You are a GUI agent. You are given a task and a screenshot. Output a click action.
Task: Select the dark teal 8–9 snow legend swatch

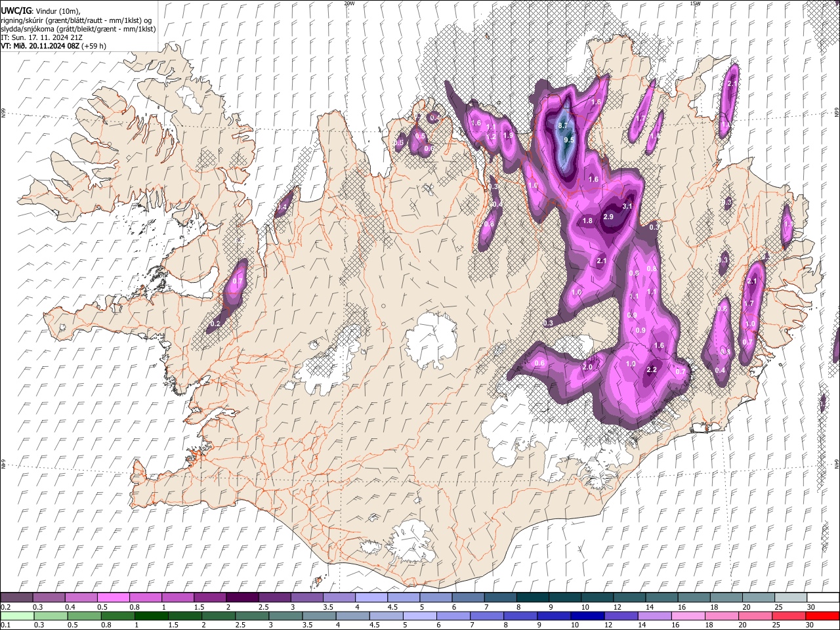(533, 597)
